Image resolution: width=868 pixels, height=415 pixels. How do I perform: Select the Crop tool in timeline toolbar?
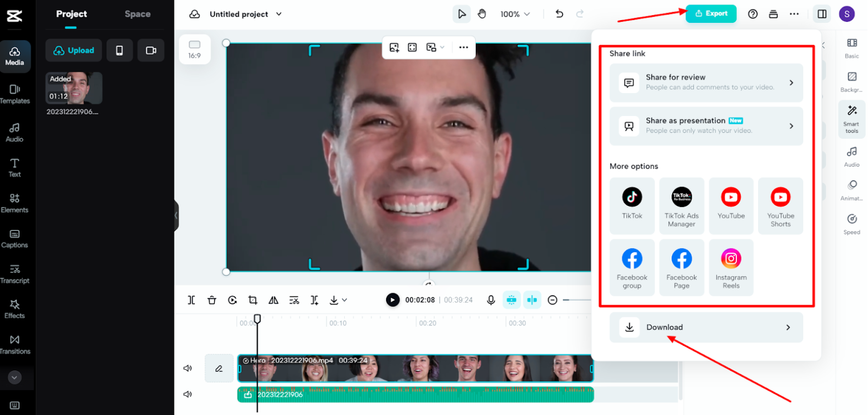tap(253, 300)
